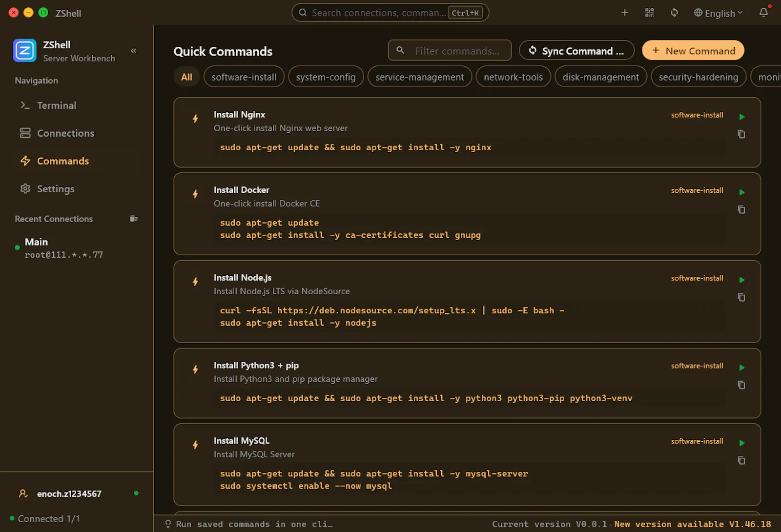The height and width of the screenshot is (532, 781).
Task: Click the ZShell logo in sidebar
Action: coord(25,50)
